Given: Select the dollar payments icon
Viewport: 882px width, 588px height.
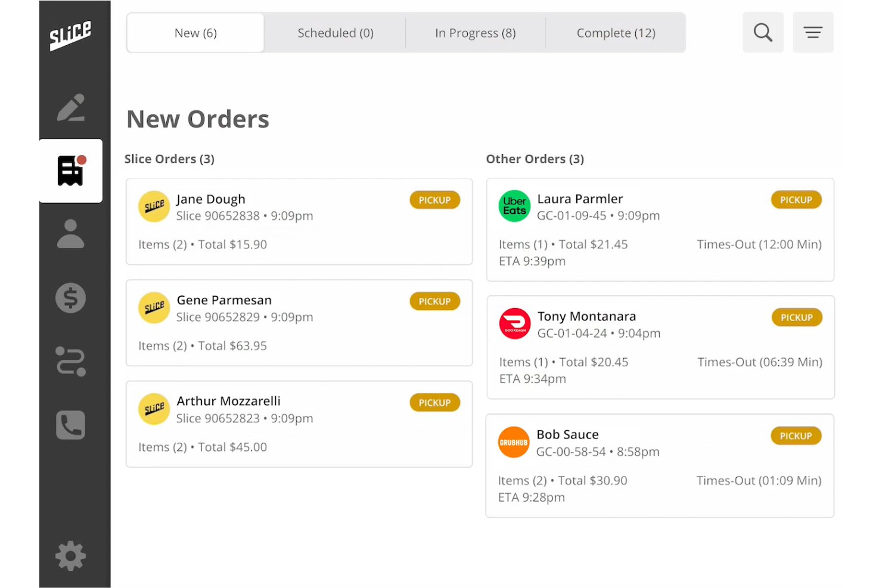Looking at the screenshot, I should click(x=71, y=298).
